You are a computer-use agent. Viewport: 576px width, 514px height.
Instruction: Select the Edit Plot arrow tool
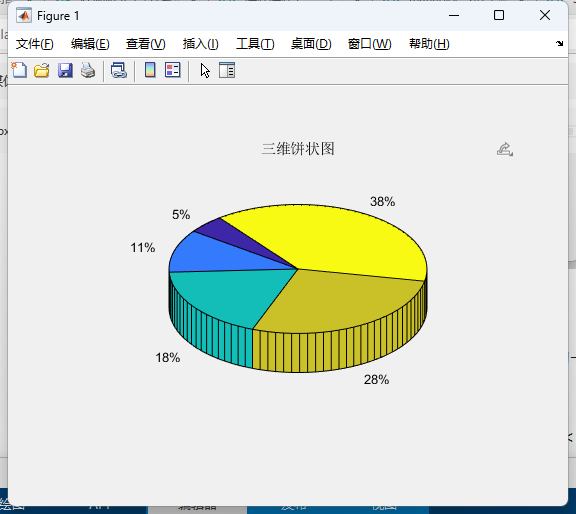(x=205, y=71)
